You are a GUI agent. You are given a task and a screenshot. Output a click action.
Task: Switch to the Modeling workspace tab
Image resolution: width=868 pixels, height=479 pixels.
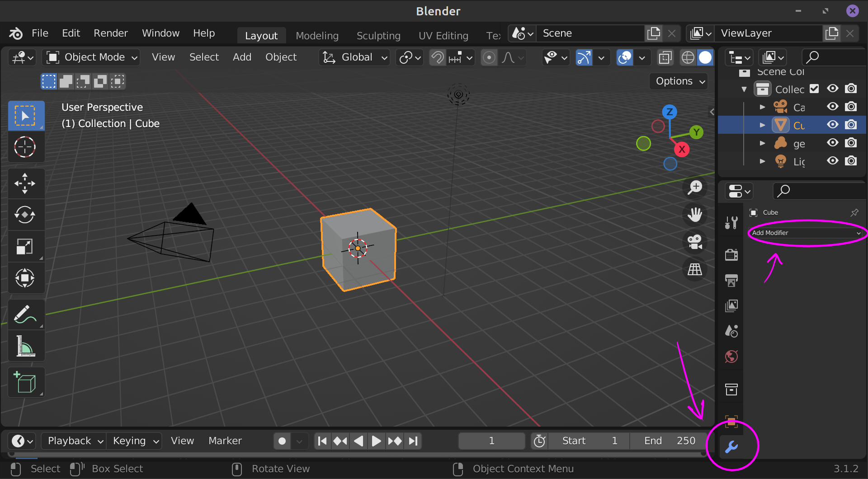click(317, 36)
